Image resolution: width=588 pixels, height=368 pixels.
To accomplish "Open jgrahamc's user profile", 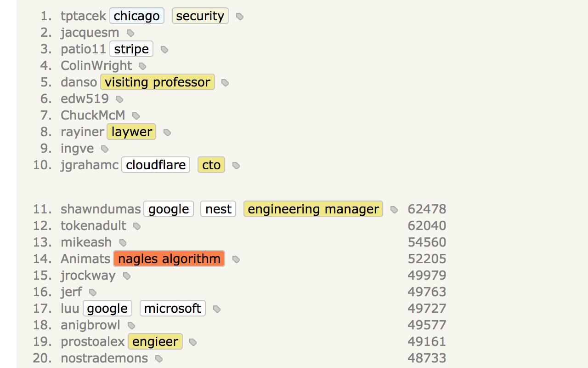I will coord(89,165).
